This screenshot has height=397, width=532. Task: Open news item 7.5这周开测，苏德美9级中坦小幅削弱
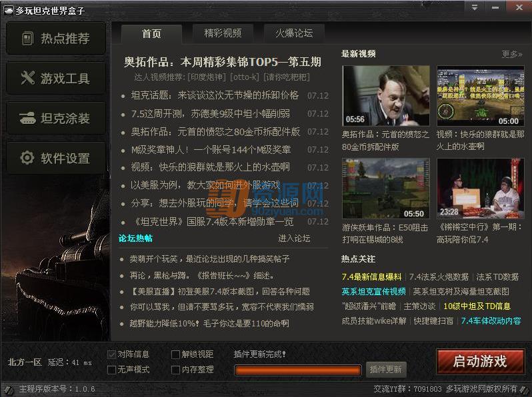[211, 114]
